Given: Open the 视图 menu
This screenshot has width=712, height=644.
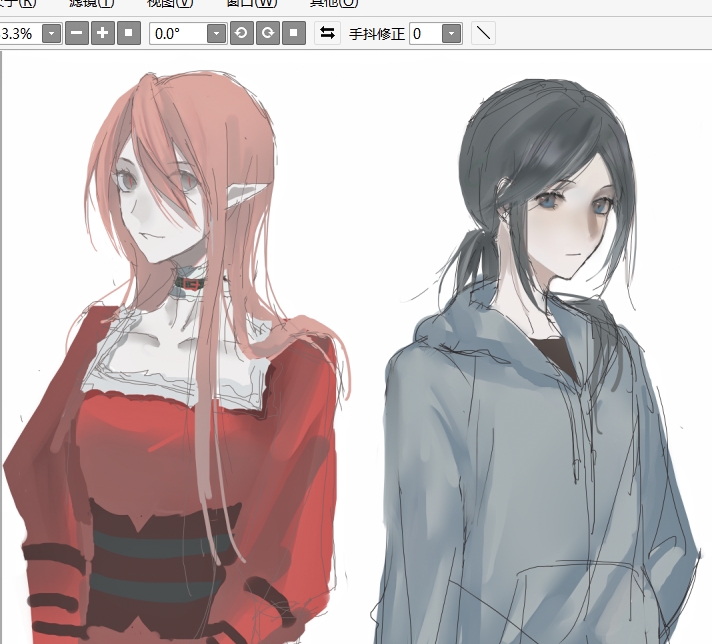Looking at the screenshot, I should click(170, 3).
